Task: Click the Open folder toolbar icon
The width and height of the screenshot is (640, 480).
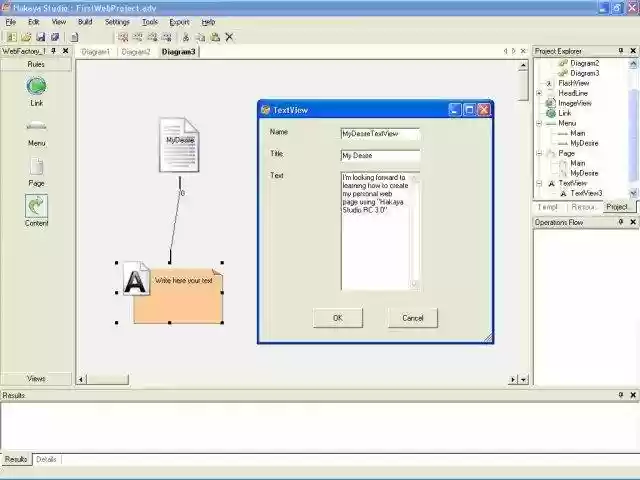Action: tap(26, 37)
